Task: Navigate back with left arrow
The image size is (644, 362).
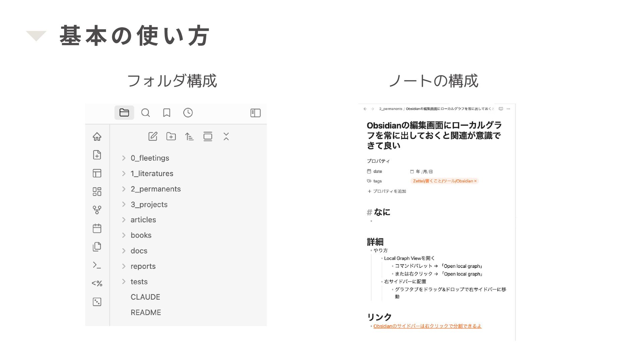Action: pyautogui.click(x=365, y=109)
